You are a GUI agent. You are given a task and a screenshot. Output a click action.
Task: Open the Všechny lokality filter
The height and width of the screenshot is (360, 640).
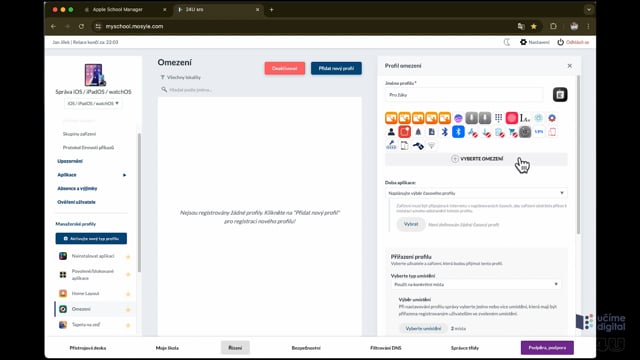180,77
